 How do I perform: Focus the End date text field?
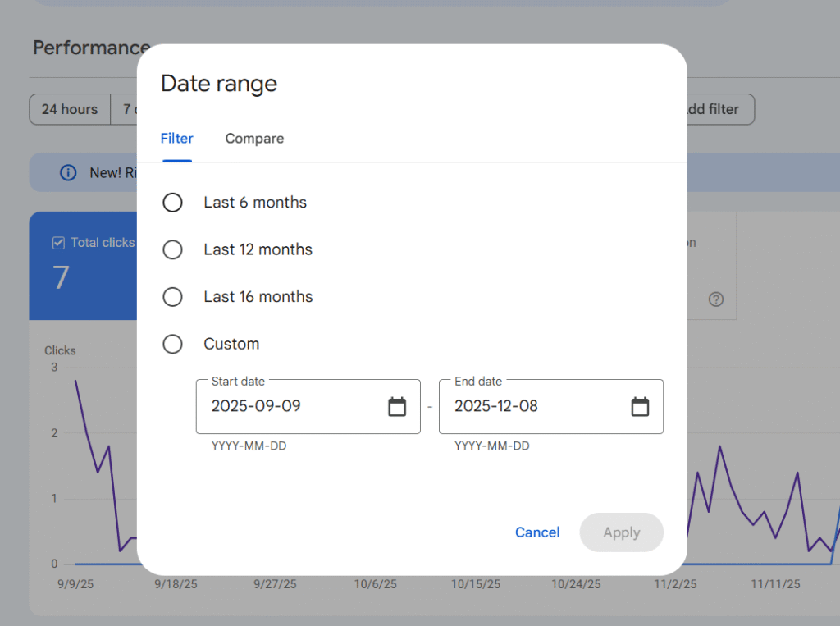[533, 406]
